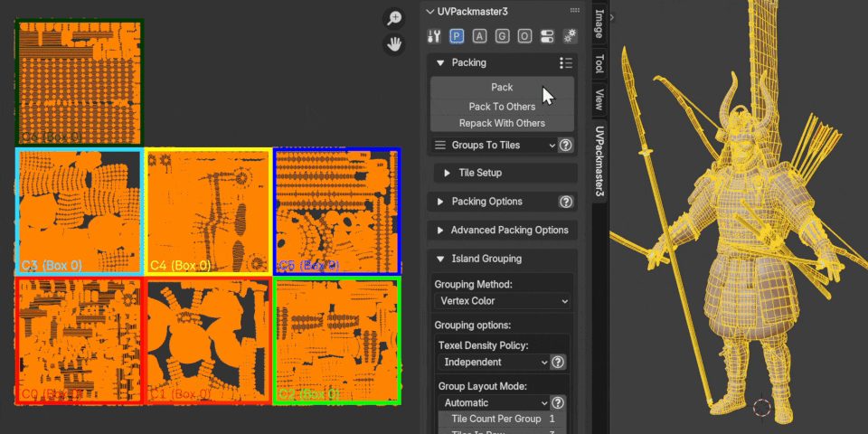Switch to the P packing mode icon
This screenshot has height=434, width=868.
point(457,36)
